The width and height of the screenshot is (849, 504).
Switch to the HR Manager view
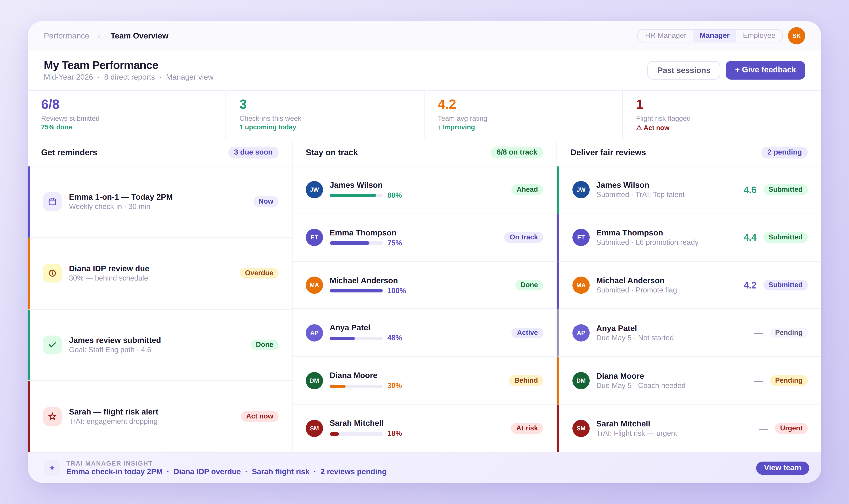(666, 35)
